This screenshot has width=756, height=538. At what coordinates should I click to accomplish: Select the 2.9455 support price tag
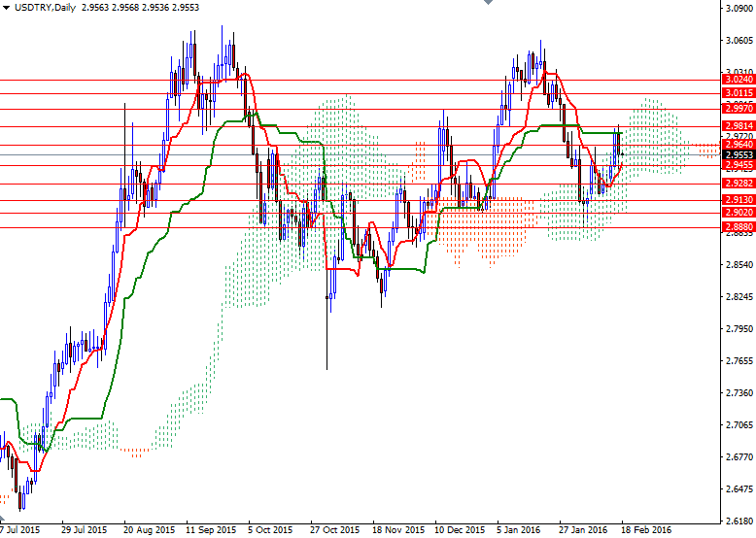739,165
